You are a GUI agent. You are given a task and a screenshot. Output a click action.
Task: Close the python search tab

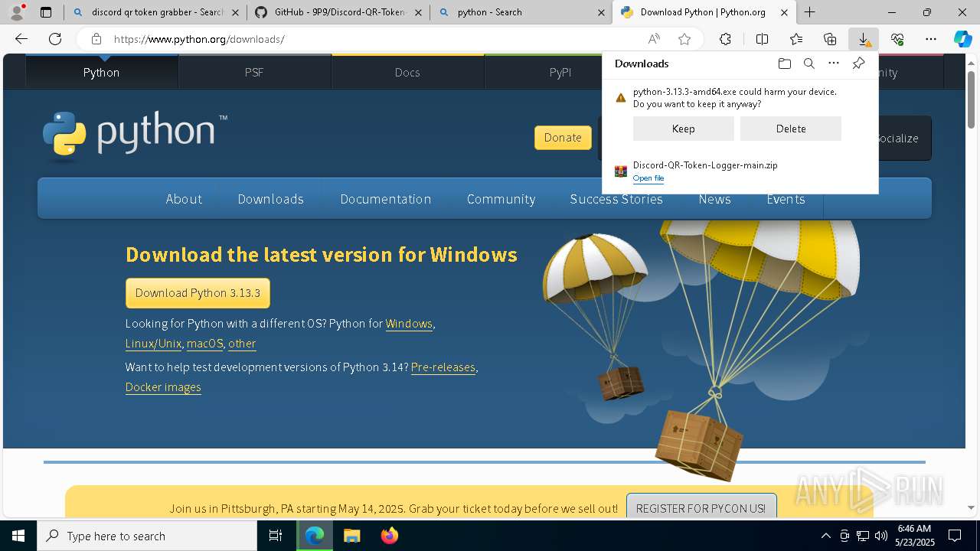click(x=601, y=12)
